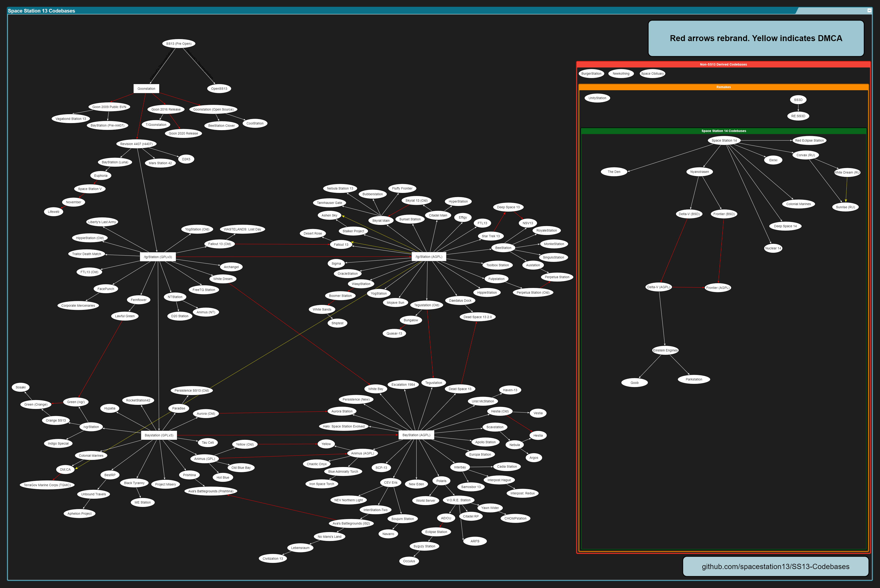
Task: Select the Dead Space 13 2.0 node
Action: (477, 317)
